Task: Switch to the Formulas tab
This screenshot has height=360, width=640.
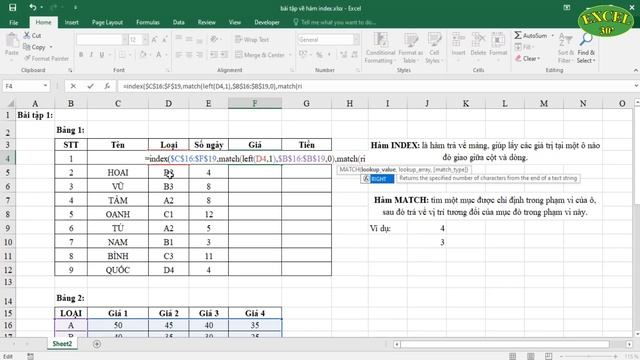Action: pos(148,22)
